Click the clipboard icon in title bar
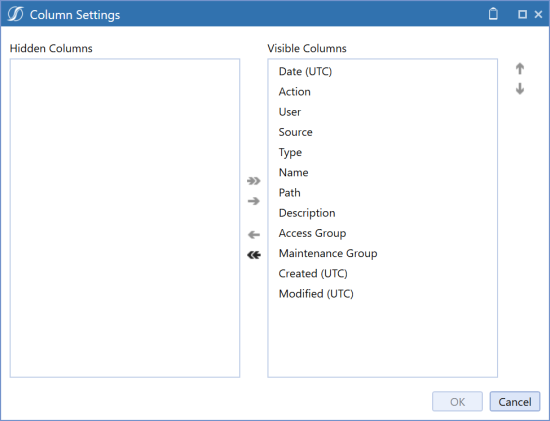This screenshot has height=421, width=550. pyautogui.click(x=493, y=14)
